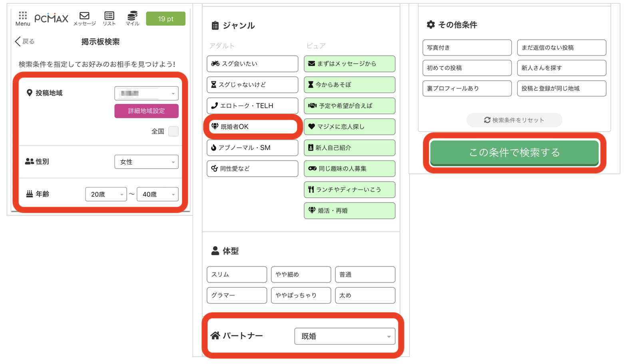Toggle the 写真付き filter
The width and height of the screenshot is (625, 364).
467,47
